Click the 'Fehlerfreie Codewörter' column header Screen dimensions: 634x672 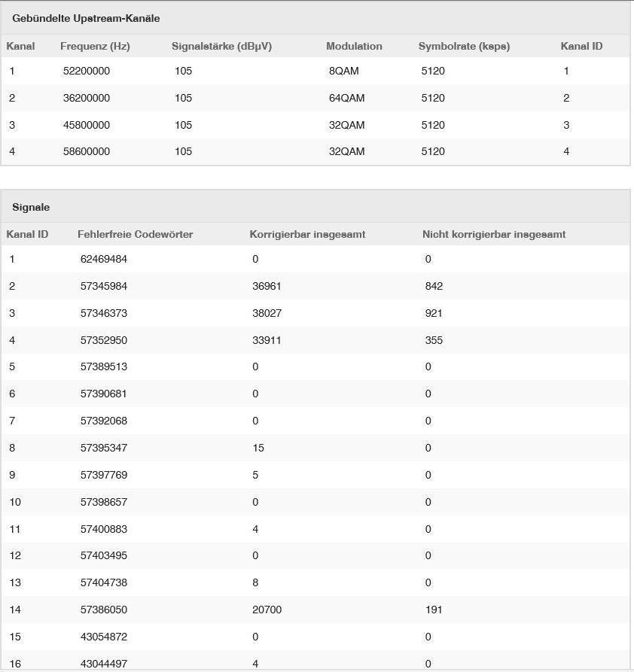coord(135,235)
